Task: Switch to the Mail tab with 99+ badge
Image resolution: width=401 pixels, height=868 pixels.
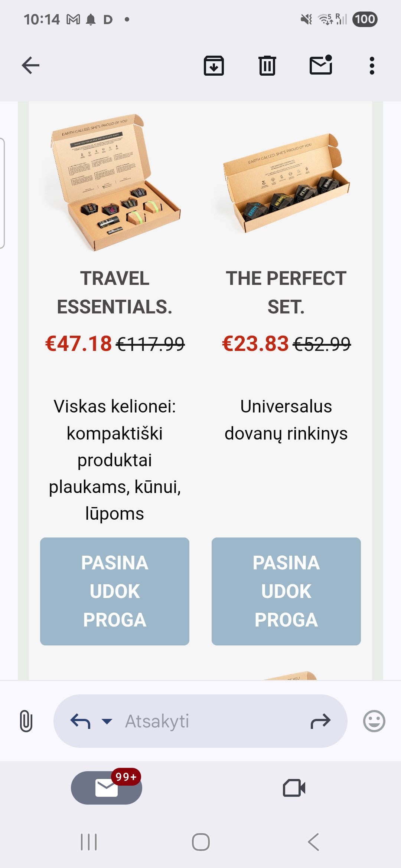Action: (107, 788)
